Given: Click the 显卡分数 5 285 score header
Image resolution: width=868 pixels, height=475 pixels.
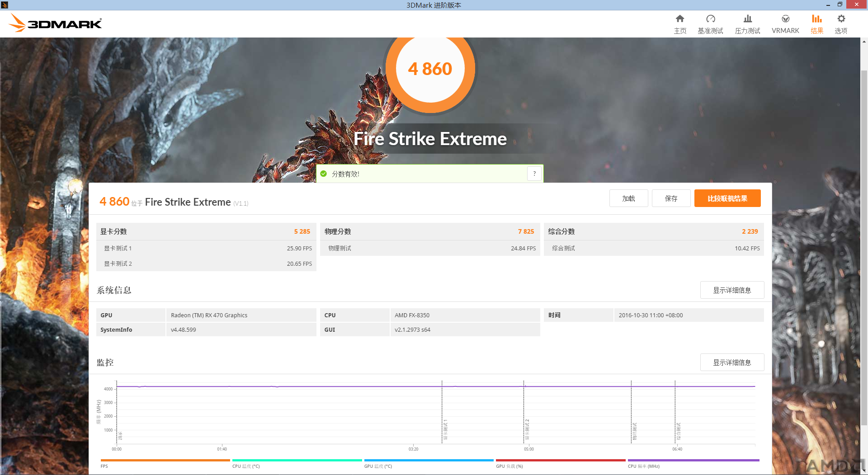Looking at the screenshot, I should pos(206,231).
